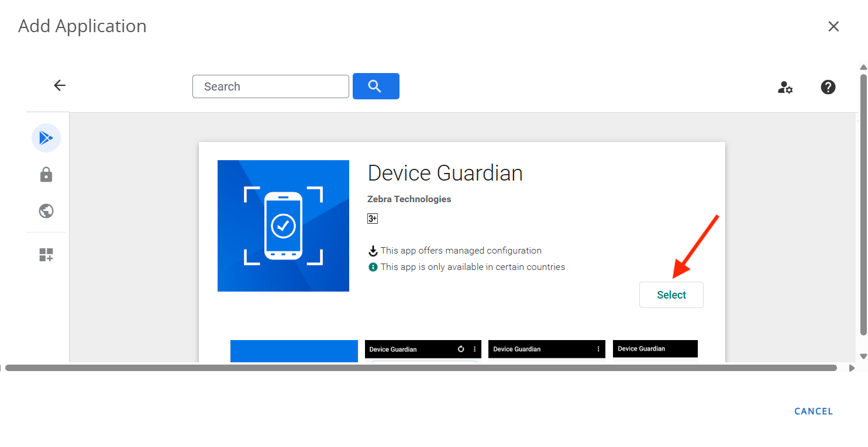Select the Play Store sidebar icon

46,138
